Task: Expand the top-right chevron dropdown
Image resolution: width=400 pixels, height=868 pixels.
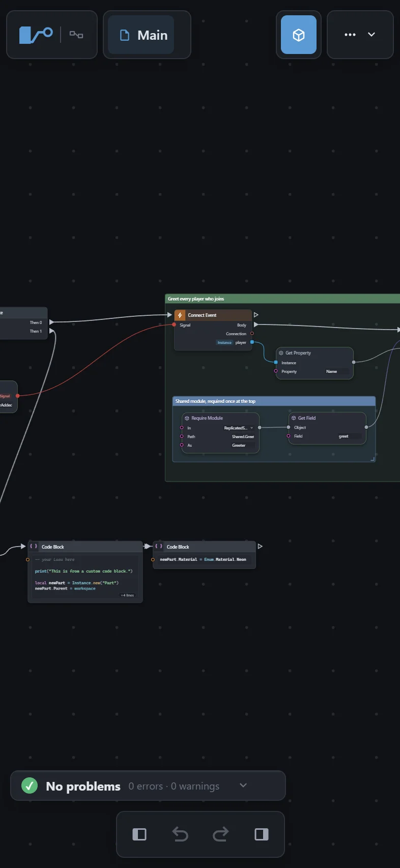Action: click(372, 35)
